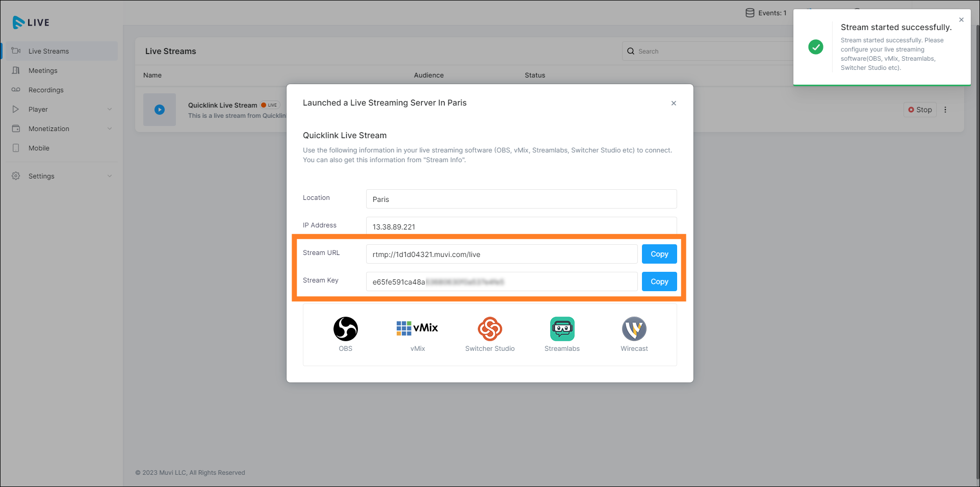Go to Meetings in sidebar
Screen dimensions: 980x487
click(x=43, y=70)
